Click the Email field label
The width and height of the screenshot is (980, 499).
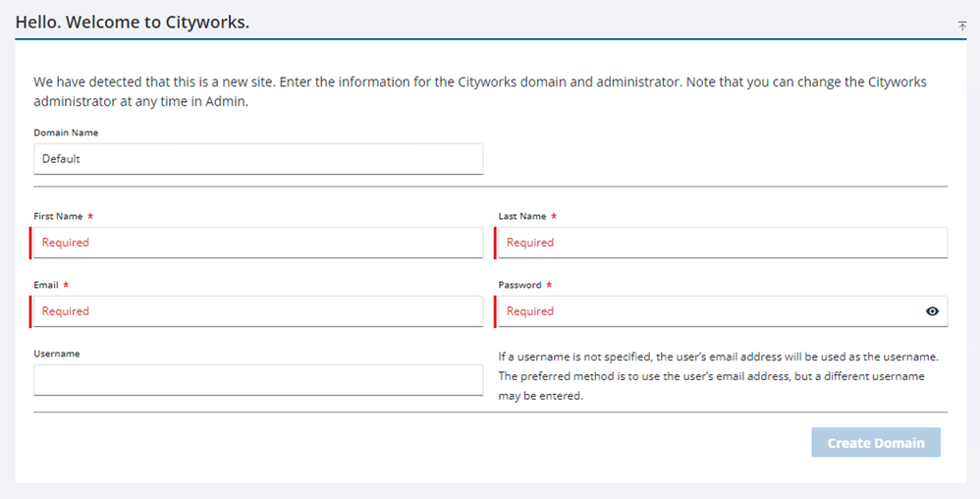click(x=46, y=285)
